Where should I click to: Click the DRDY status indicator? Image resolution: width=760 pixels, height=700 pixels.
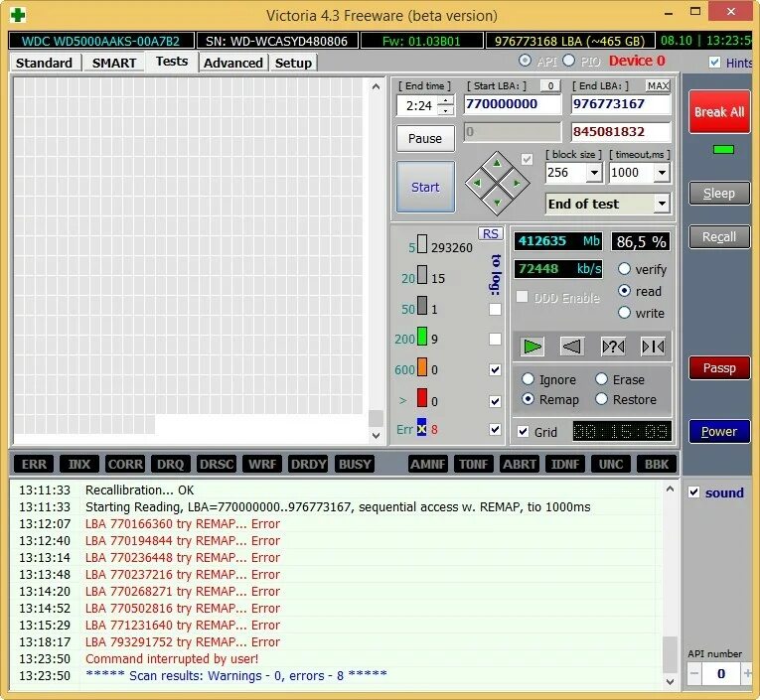pos(308,464)
